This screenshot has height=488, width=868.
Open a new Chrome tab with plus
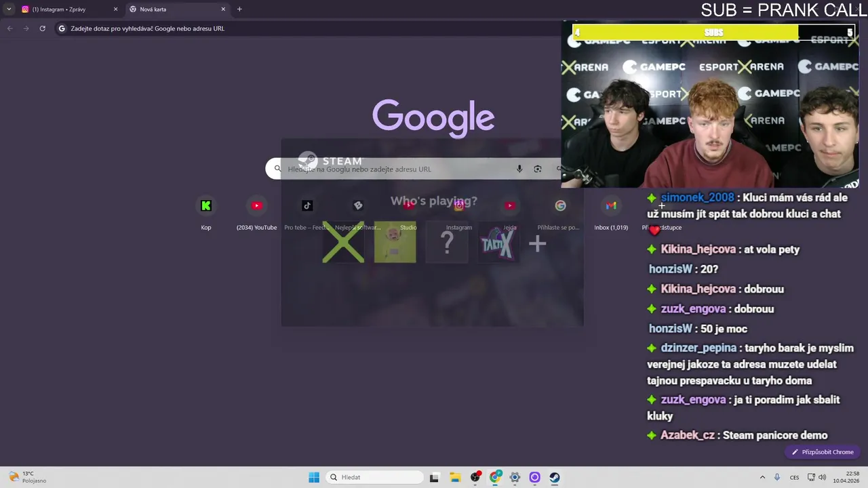tap(239, 9)
